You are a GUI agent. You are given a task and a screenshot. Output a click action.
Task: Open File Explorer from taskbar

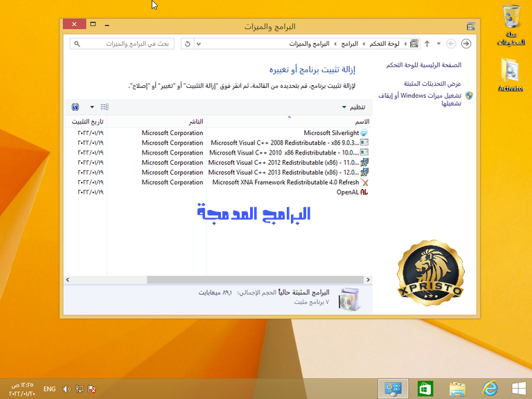457,389
